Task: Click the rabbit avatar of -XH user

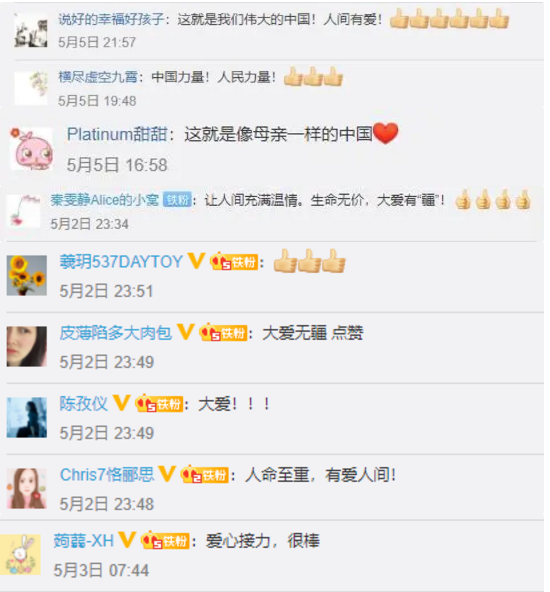Action: (21, 554)
